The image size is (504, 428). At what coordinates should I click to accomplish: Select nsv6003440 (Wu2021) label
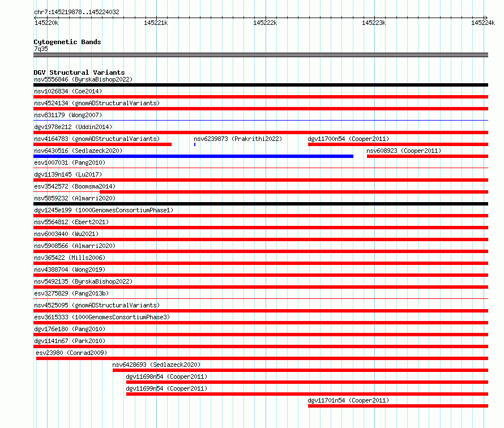pyautogui.click(x=66, y=234)
